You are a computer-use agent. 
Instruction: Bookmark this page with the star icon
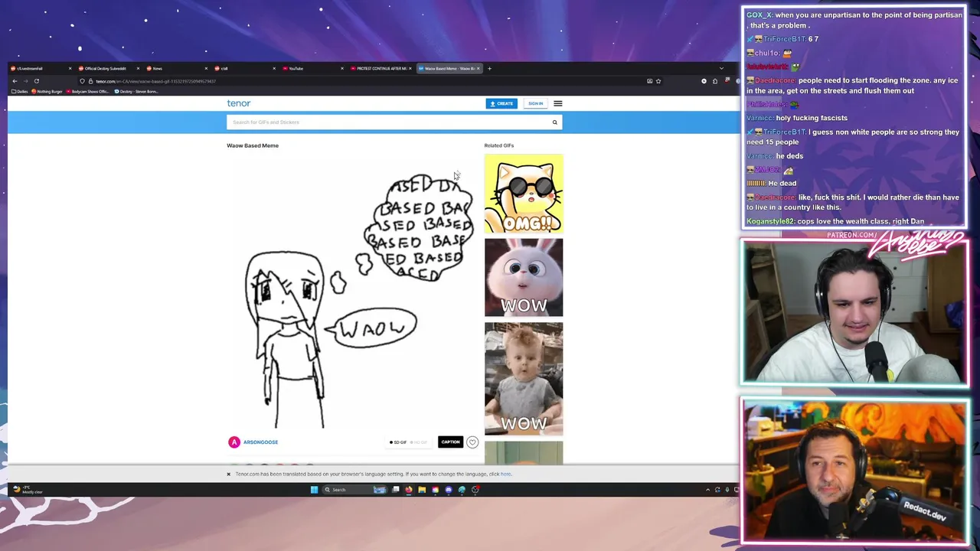pyautogui.click(x=658, y=81)
